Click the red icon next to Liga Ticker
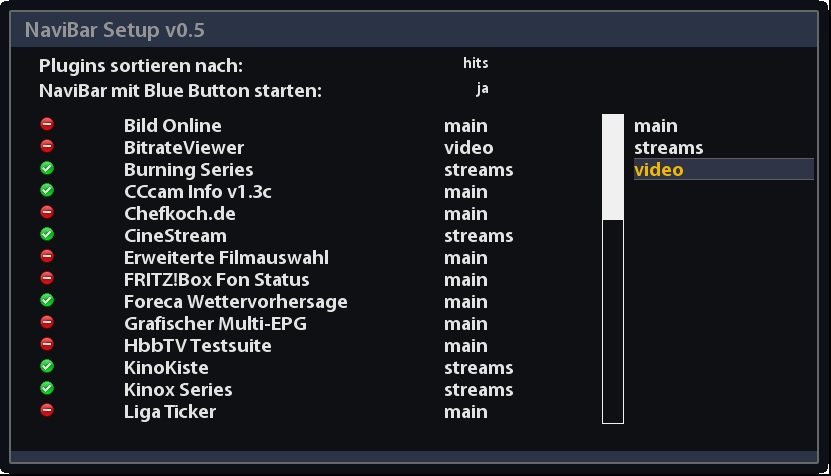 47,410
